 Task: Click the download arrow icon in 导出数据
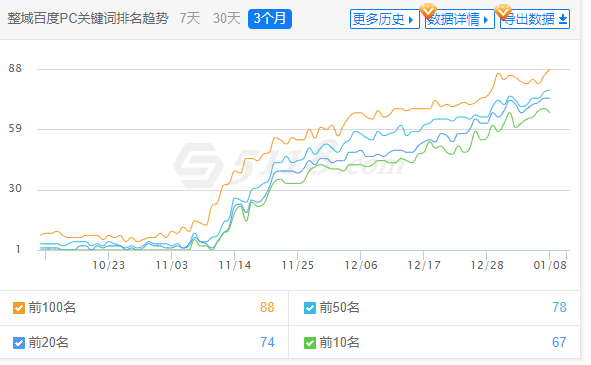coord(563,19)
